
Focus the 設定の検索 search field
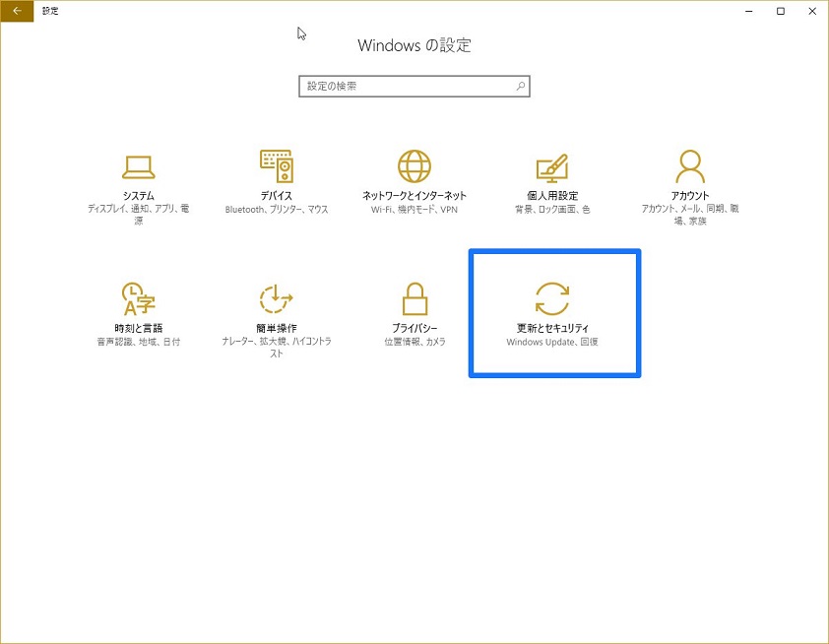(x=414, y=87)
